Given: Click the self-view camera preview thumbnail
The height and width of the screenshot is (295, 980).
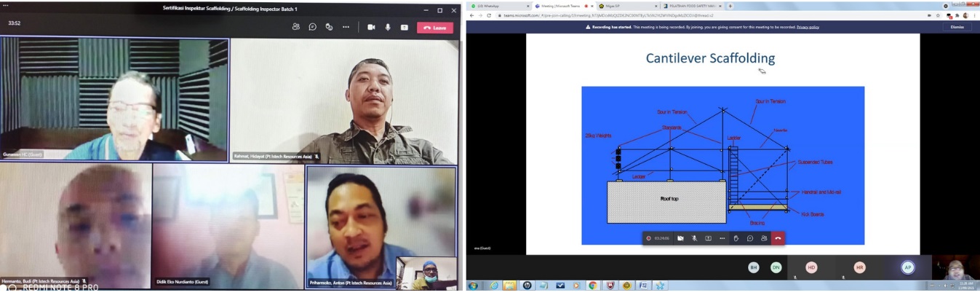Looking at the screenshot, I should click(426, 273).
